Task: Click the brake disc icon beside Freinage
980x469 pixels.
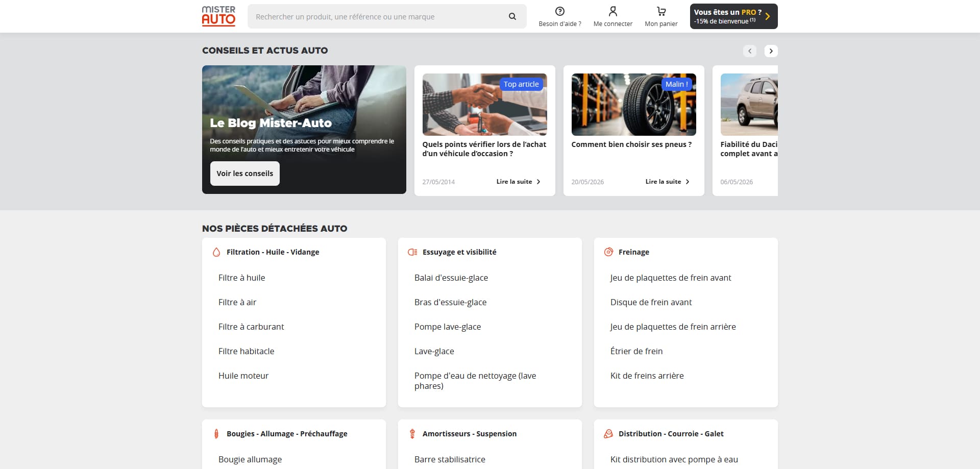Action: click(608, 252)
